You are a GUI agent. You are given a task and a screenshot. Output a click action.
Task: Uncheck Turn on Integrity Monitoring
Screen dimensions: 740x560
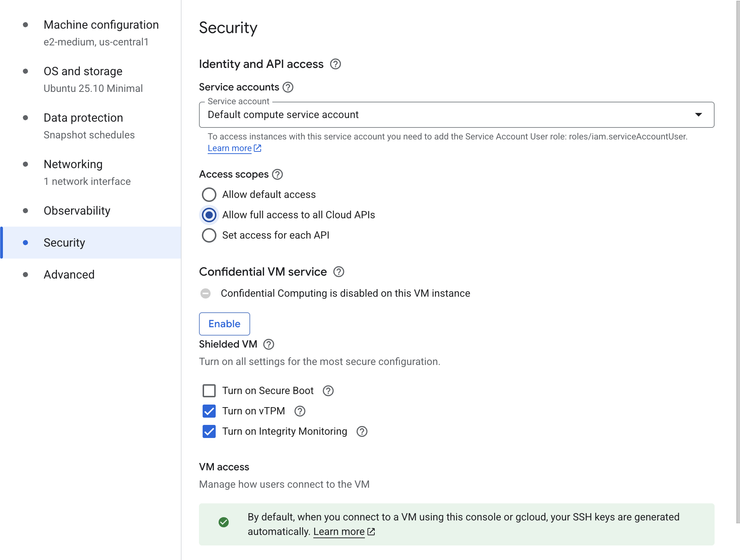coord(209,431)
